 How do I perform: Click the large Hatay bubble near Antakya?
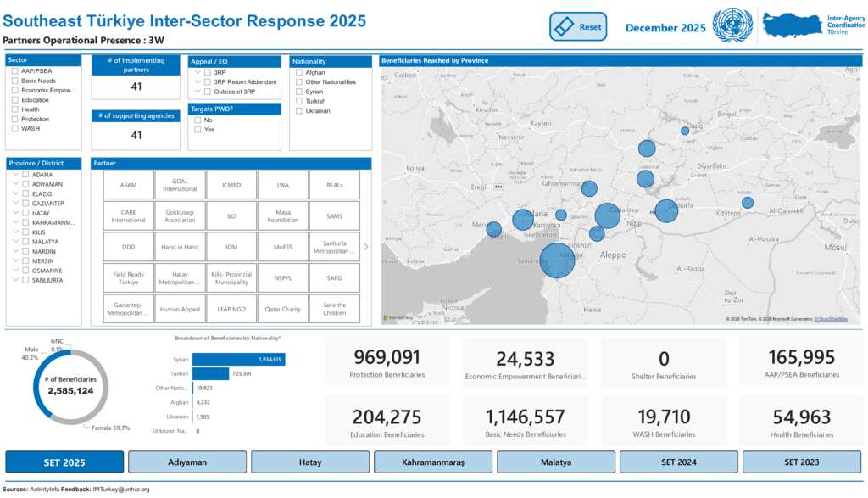(x=557, y=260)
